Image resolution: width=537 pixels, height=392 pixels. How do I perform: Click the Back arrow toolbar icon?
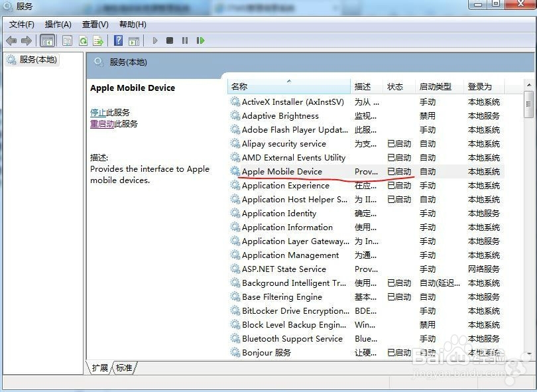pyautogui.click(x=11, y=40)
